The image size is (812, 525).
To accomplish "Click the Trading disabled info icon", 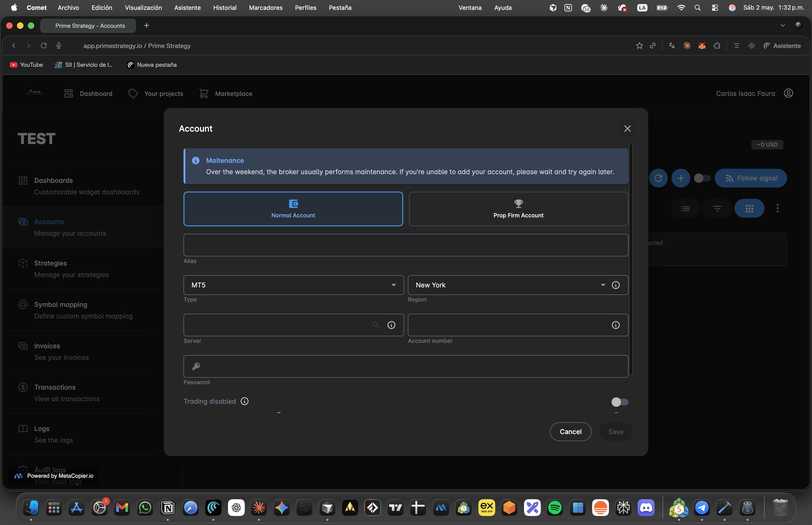I will tap(245, 401).
